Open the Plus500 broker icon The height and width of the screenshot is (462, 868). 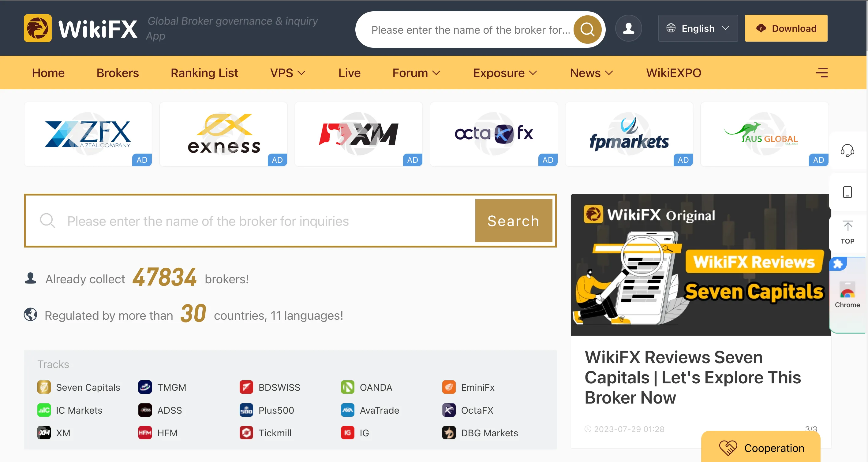(x=246, y=410)
